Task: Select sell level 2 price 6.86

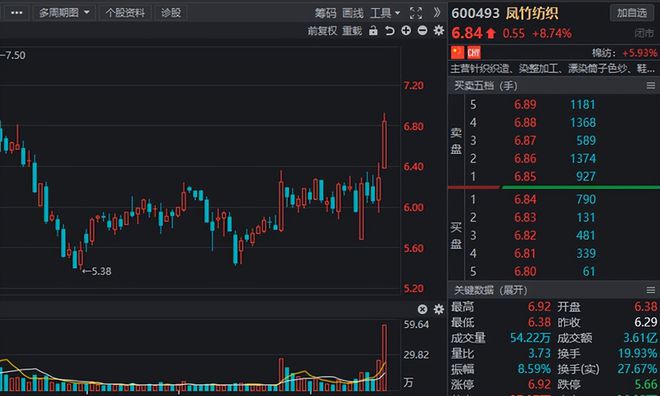Action: [525, 159]
